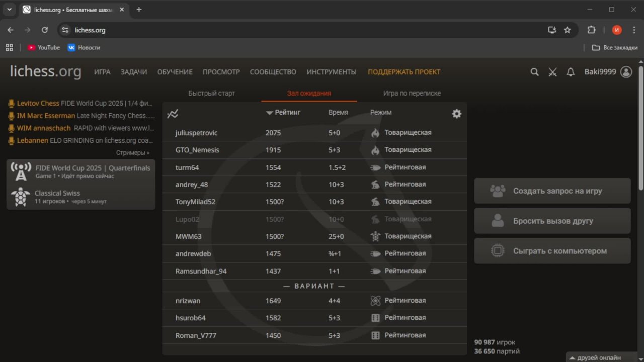Open the YouTube bookmark
This screenshot has width=644, height=362.
click(44, 47)
